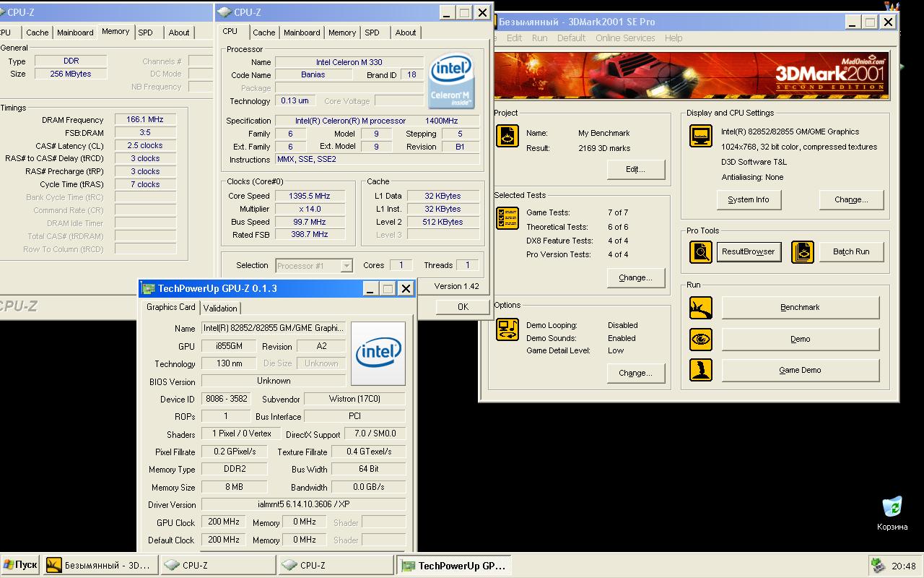Viewport: 924px width, 578px height.
Task: Open the SPD tab in back CPU-Z window
Action: [x=146, y=33]
